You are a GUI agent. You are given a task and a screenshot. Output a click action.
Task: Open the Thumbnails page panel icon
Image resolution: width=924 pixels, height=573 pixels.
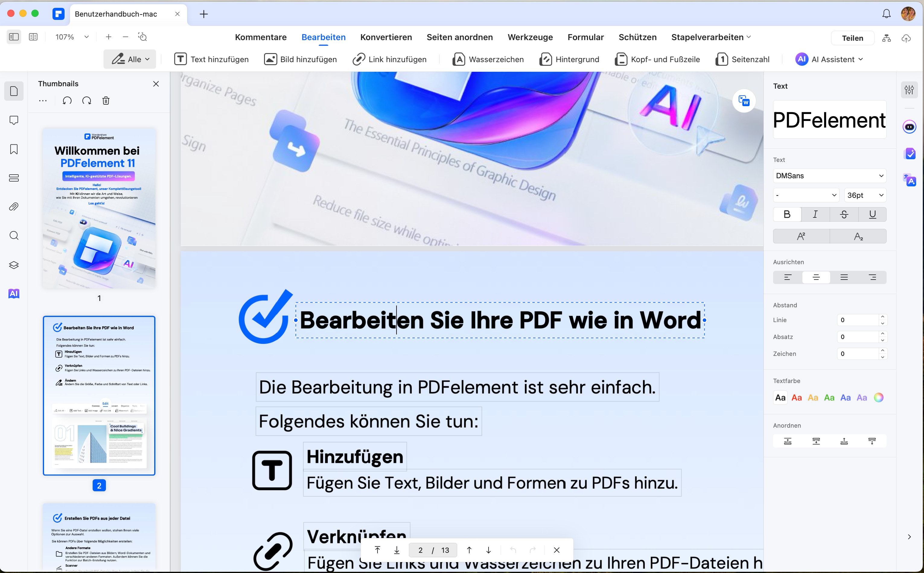coord(14,91)
